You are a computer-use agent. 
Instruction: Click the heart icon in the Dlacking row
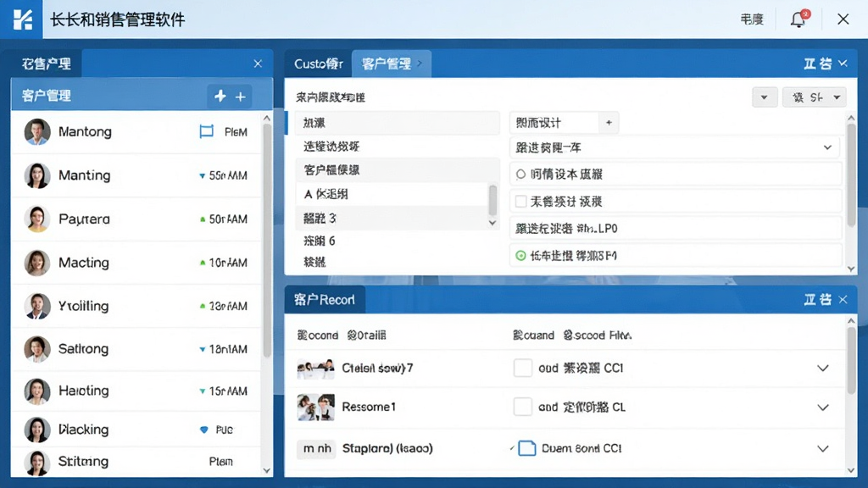[x=203, y=430]
